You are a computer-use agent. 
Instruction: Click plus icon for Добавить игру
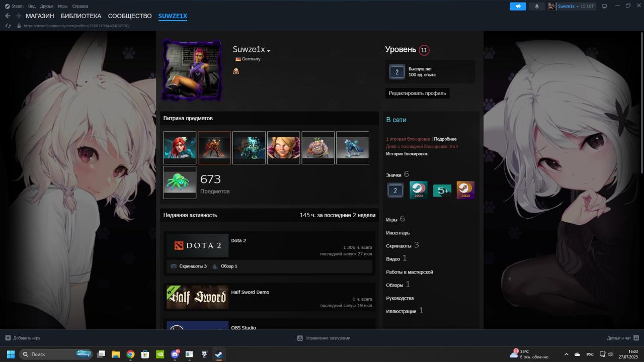tap(8, 338)
